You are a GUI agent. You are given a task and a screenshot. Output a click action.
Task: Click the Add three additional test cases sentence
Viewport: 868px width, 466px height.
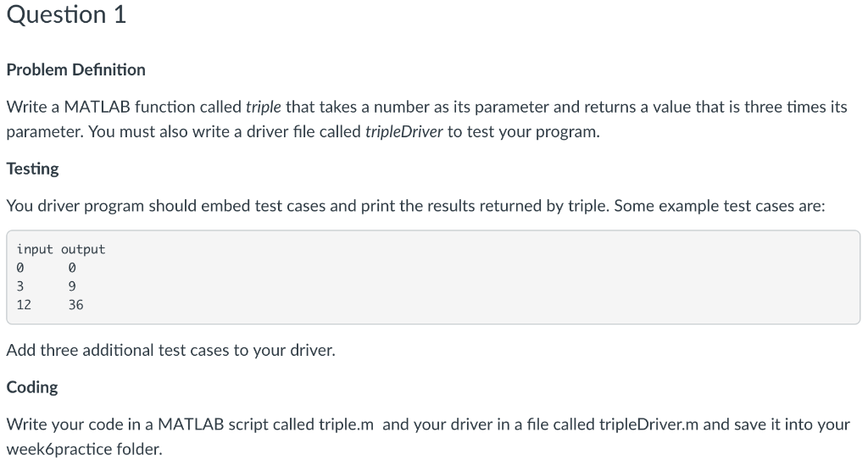tap(171, 350)
